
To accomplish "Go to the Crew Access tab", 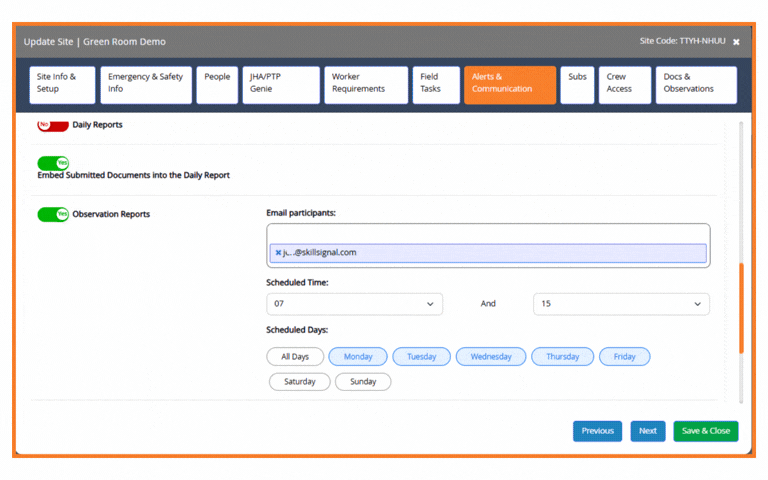I will coord(625,85).
